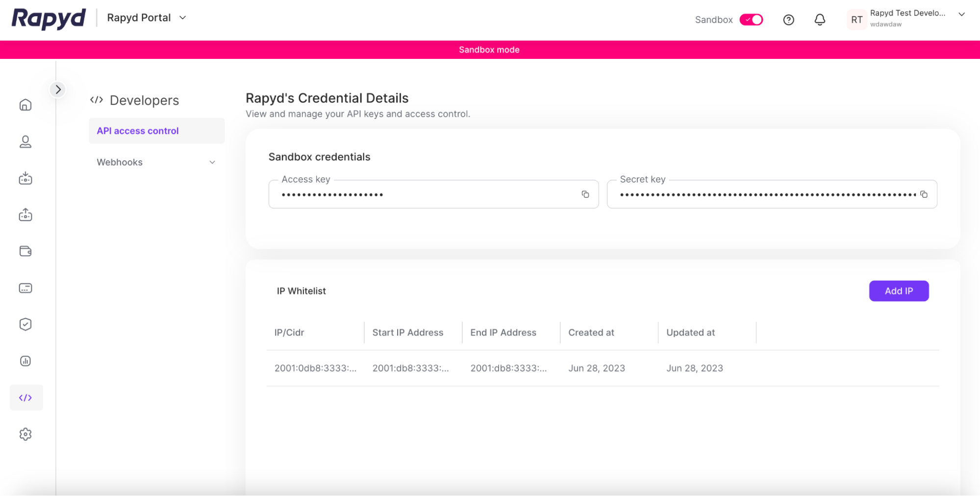Open the wallet icon in sidebar
Image resolution: width=980 pixels, height=496 pixels.
(25, 251)
